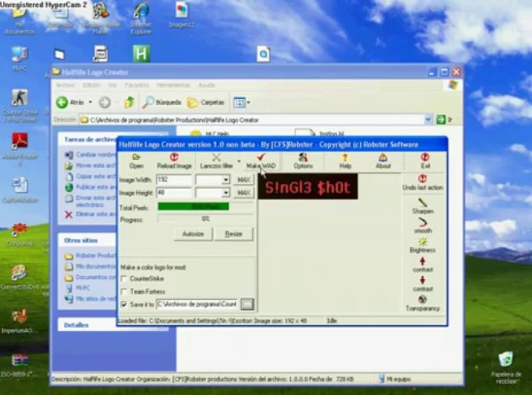Image resolution: width=532 pixels, height=395 pixels.
Task: Uncheck the Save it to checkbox
Action: coord(124,304)
